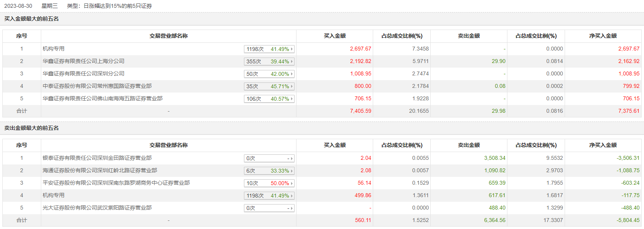This screenshot has width=644, height=229.
Task: Open 华鑫证券上海分公司 broker link
Action: coord(83,61)
